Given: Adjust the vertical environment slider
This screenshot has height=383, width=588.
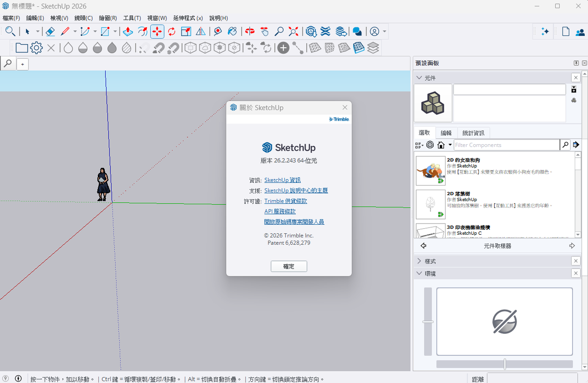Looking at the screenshot, I should tap(428, 321).
